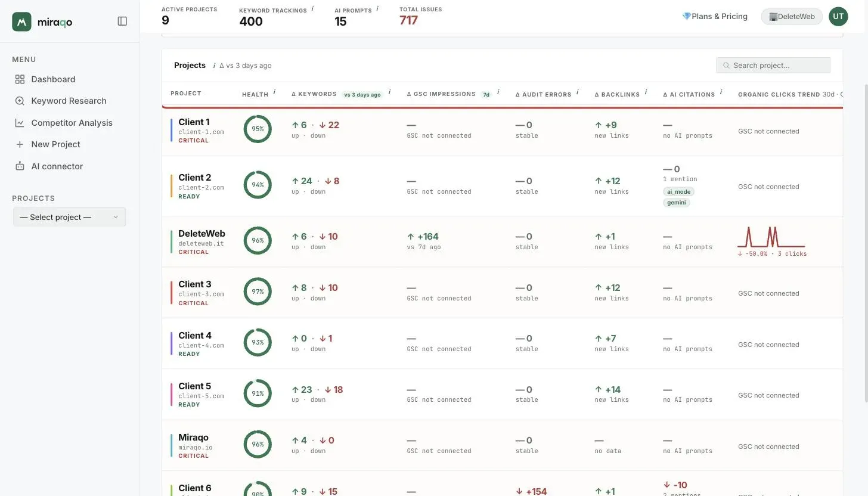
Task: Open the UT user avatar menu
Action: click(x=838, y=16)
